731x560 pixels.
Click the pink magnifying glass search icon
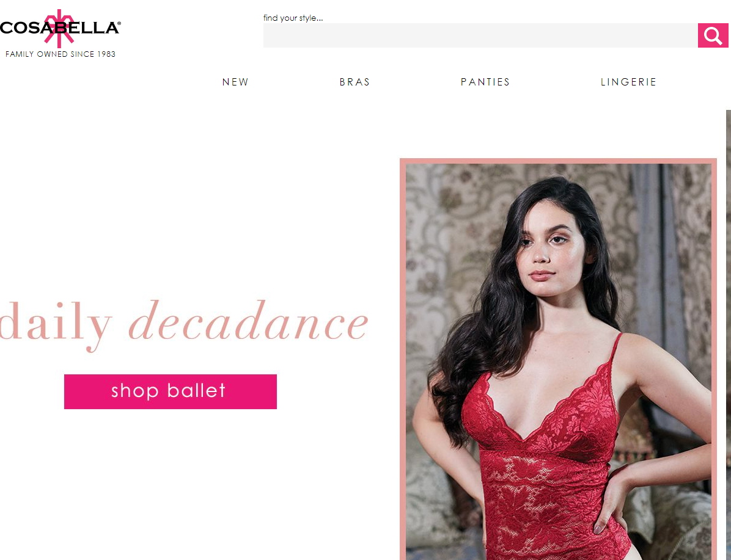pos(713,35)
